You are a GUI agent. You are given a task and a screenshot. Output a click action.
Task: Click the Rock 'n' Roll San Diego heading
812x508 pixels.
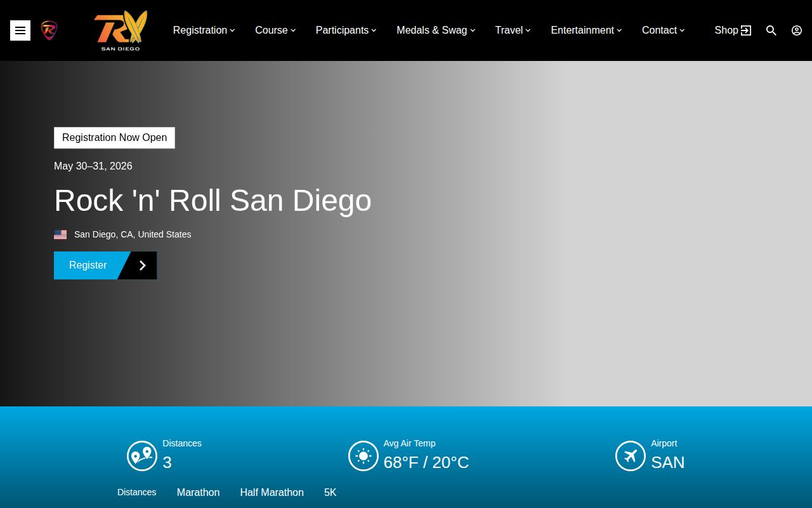tap(213, 201)
